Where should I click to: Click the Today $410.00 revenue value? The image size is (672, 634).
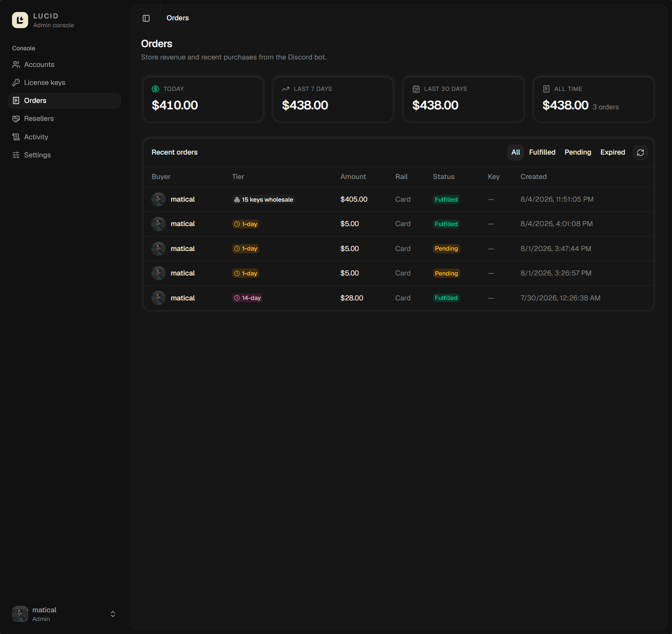coord(175,105)
